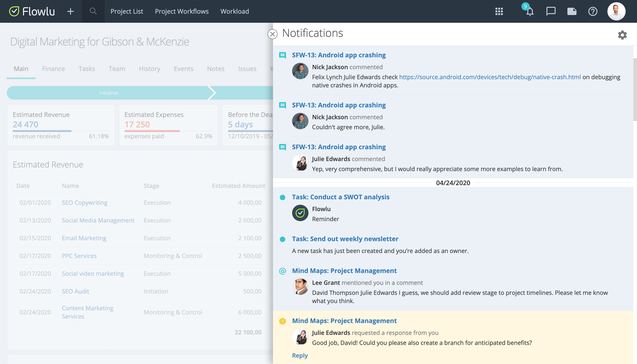Click Reply under Julie Edwards' request

point(300,355)
